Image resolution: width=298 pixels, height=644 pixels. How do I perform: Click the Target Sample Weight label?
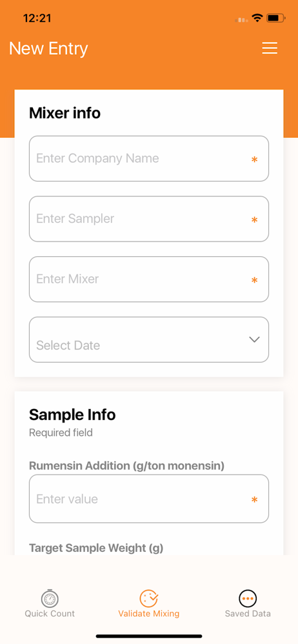[96, 548]
